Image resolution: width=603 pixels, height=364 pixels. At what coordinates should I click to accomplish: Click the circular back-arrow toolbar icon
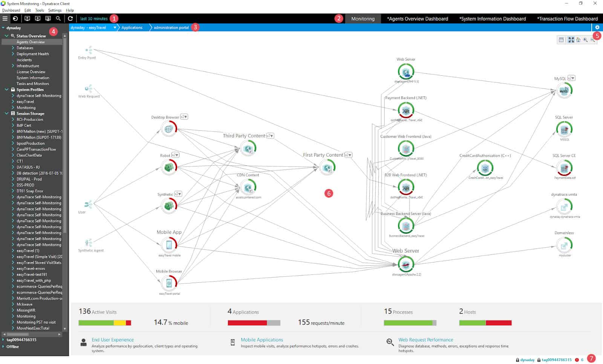click(15, 18)
